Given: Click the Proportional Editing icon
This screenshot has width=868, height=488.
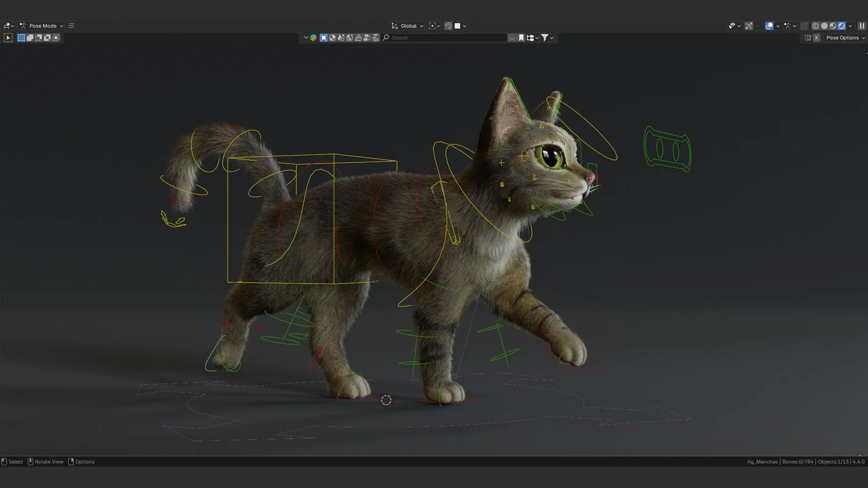Looking at the screenshot, I should pos(465,25).
